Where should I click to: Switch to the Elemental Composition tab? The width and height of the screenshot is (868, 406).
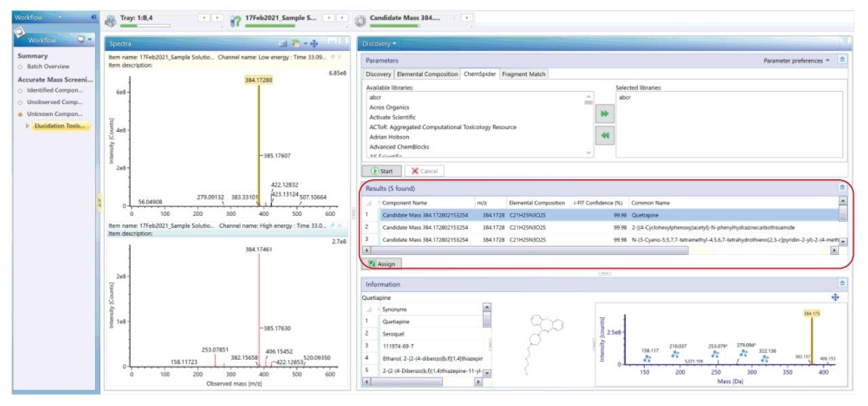click(427, 74)
